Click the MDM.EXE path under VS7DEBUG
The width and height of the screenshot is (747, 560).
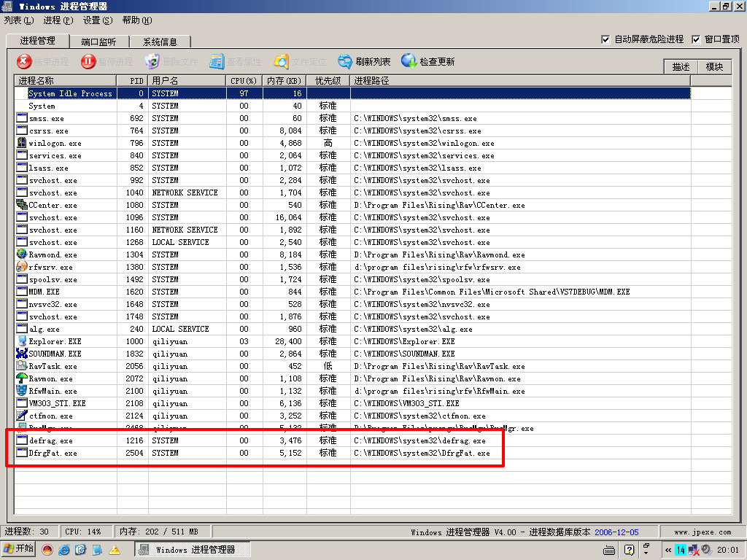click(x=492, y=292)
